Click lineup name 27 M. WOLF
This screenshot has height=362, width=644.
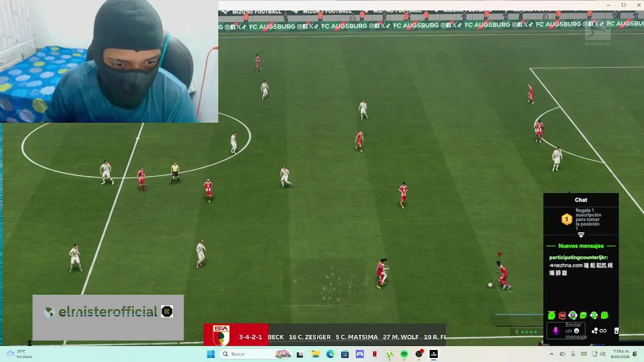pyautogui.click(x=400, y=337)
